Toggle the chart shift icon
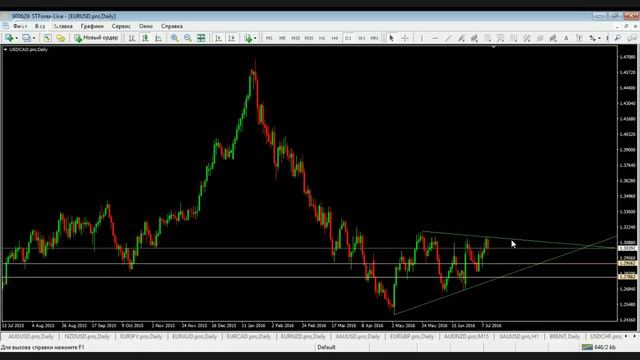 (x=231, y=38)
